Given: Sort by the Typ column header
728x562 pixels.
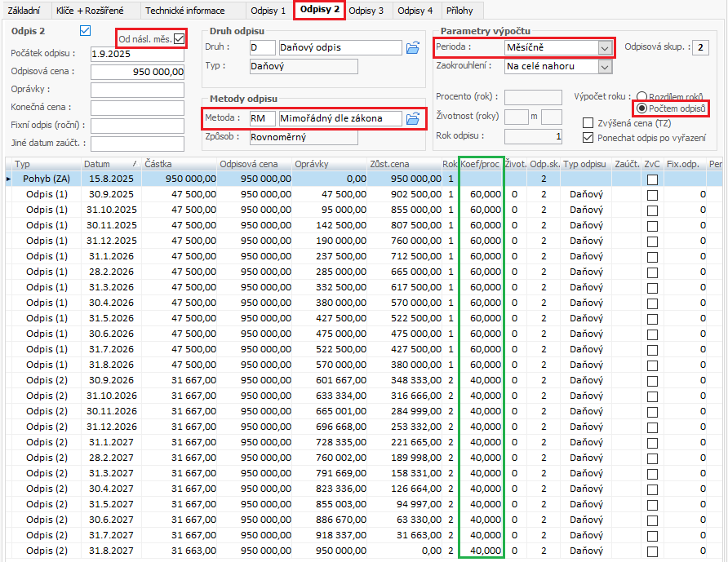Looking at the screenshot, I should coord(47,164).
